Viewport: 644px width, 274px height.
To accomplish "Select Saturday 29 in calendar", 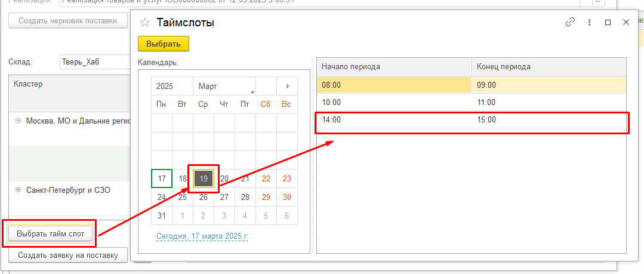I will [x=266, y=197].
